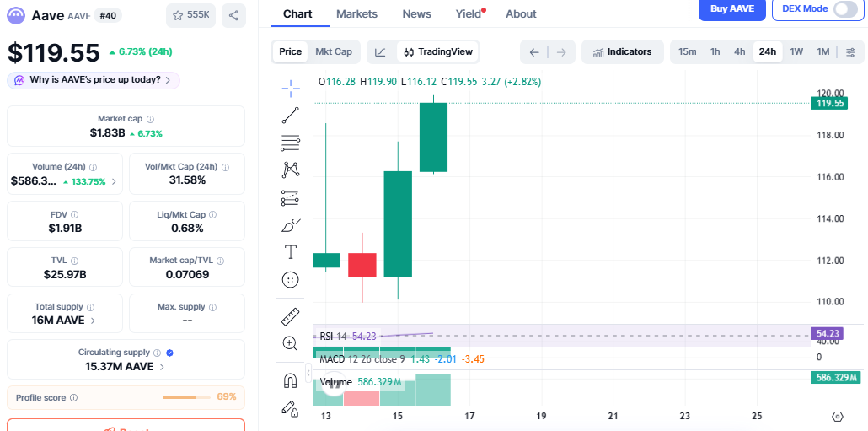This screenshot has height=431, width=868.
Task: Show Market cap/TVL info icon
Action: [220, 261]
